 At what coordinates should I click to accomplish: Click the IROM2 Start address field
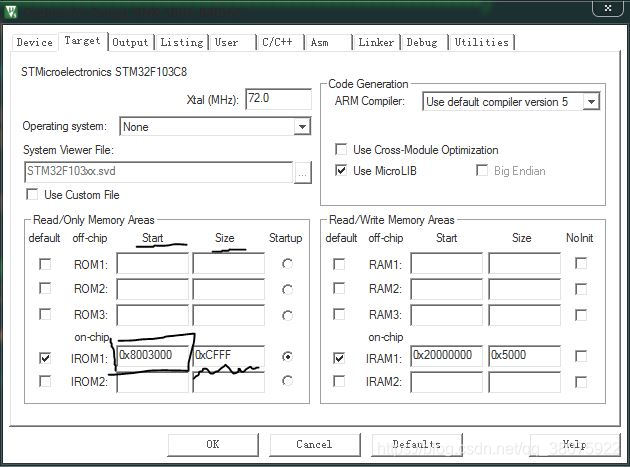click(x=152, y=382)
